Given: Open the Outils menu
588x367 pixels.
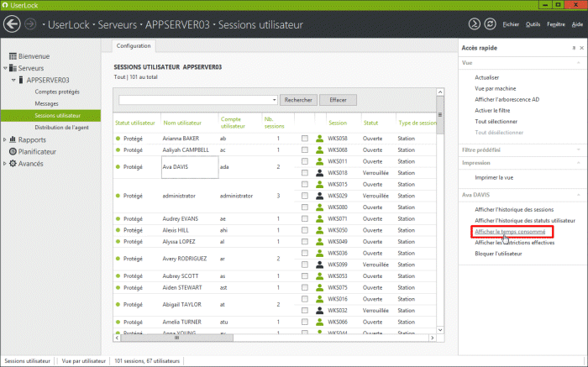Looking at the screenshot, I should (533, 24).
